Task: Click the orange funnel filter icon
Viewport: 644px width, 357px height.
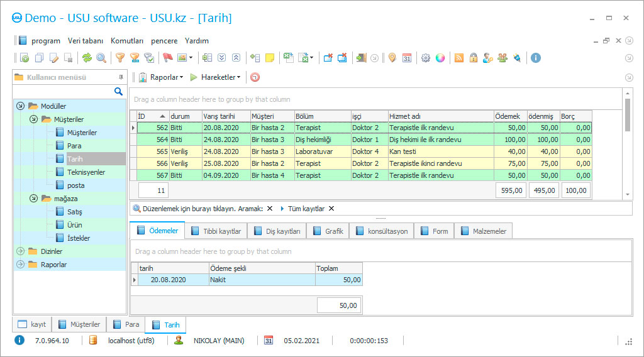Action: click(119, 58)
